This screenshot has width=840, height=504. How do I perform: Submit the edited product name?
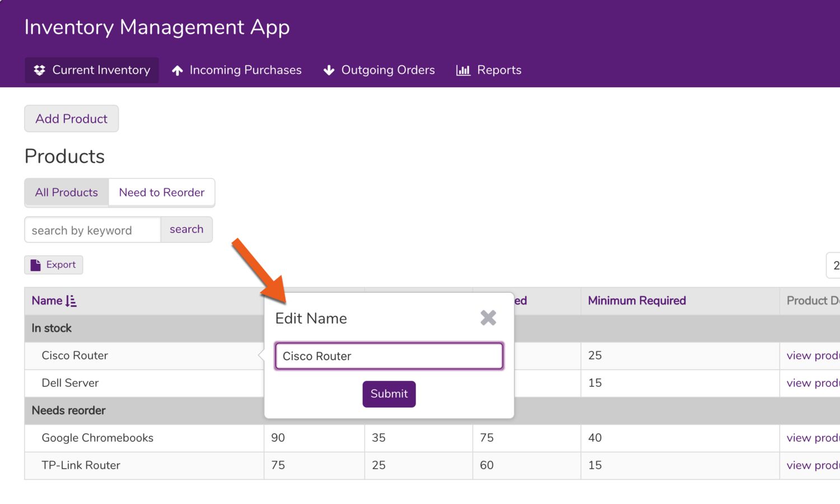click(389, 394)
